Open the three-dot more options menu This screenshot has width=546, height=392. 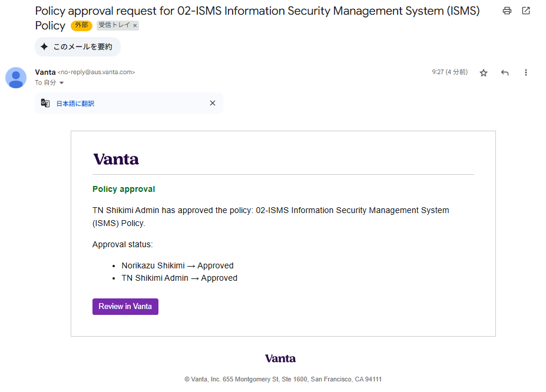click(x=526, y=72)
